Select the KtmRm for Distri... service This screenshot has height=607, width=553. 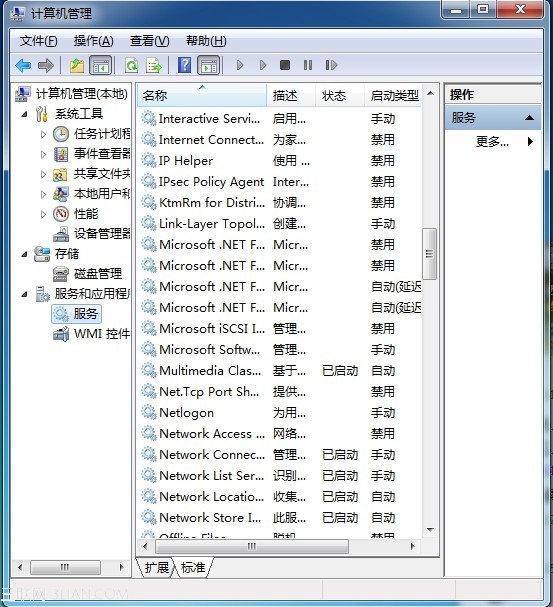point(281,202)
